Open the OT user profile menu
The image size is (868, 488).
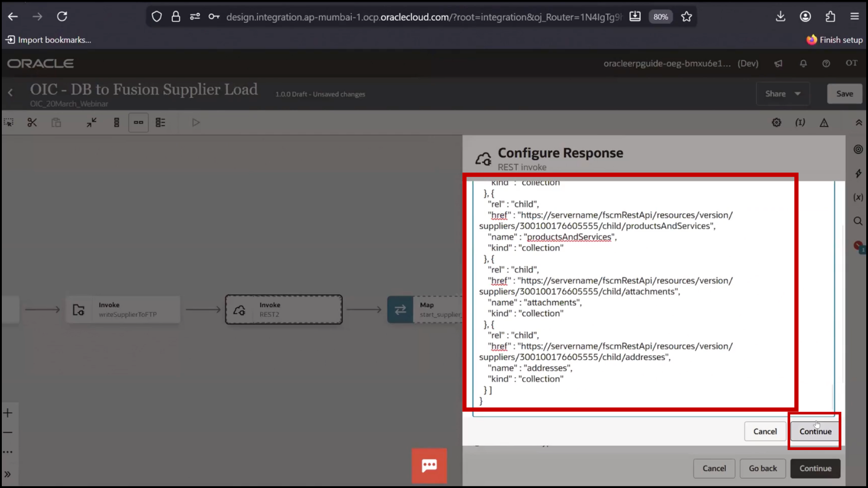851,63
